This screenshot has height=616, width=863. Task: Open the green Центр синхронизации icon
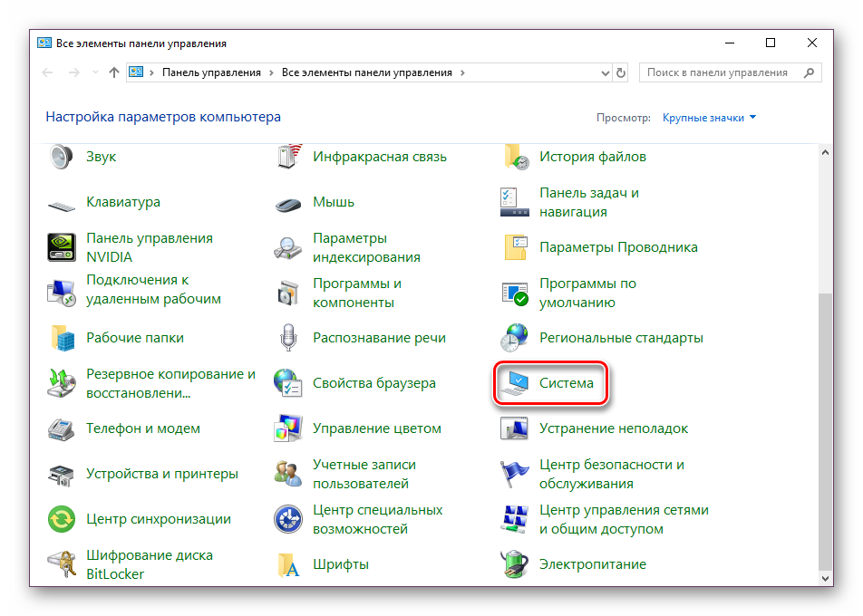pyautogui.click(x=61, y=519)
